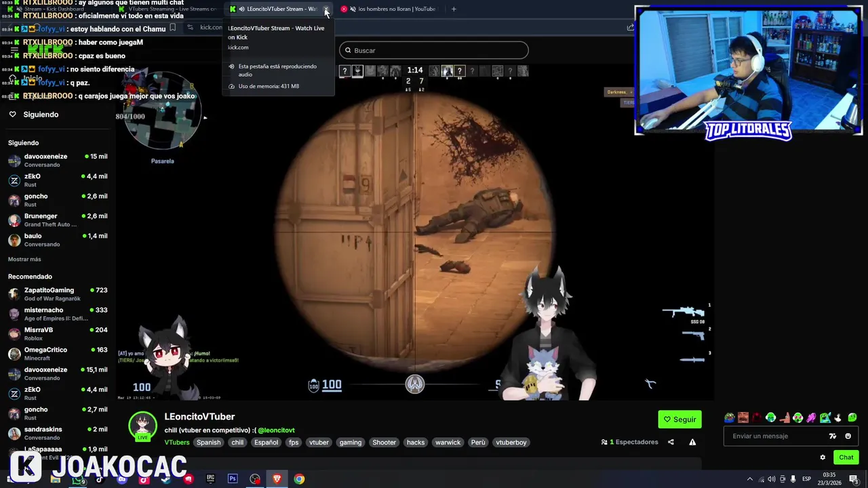This screenshot has height=488, width=868.
Task: Open OmegaCritico Minecraft channel
Action: (x=58, y=353)
